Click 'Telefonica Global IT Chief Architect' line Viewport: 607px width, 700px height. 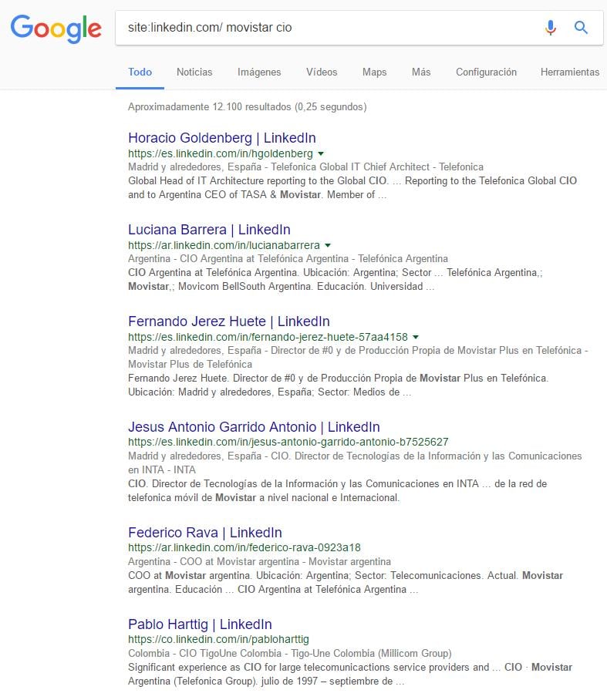tap(305, 167)
